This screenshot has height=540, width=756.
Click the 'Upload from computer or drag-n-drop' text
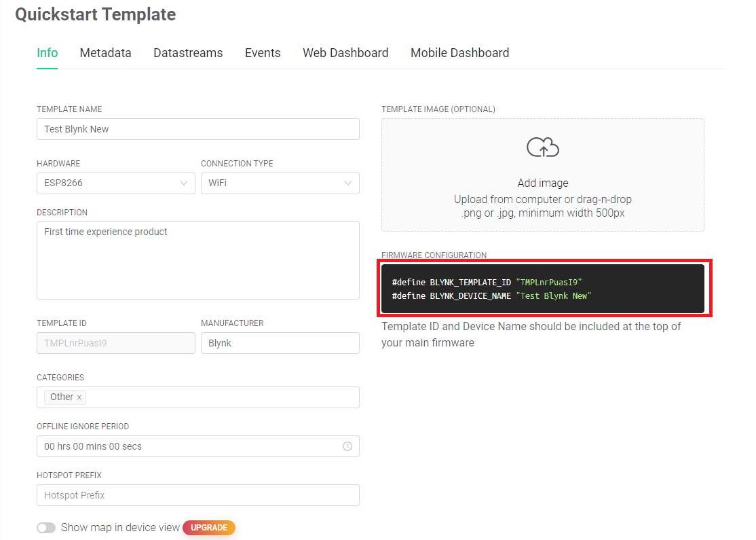point(543,199)
